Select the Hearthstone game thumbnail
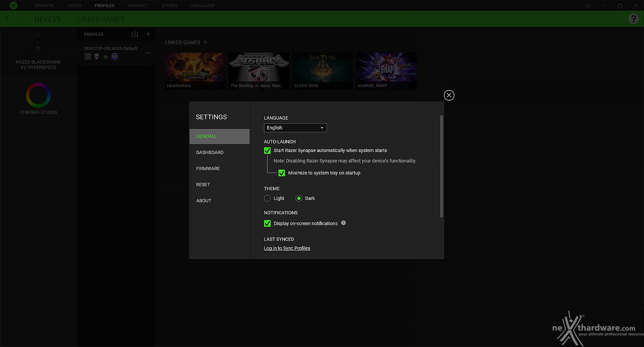644x347 pixels. click(x=195, y=71)
